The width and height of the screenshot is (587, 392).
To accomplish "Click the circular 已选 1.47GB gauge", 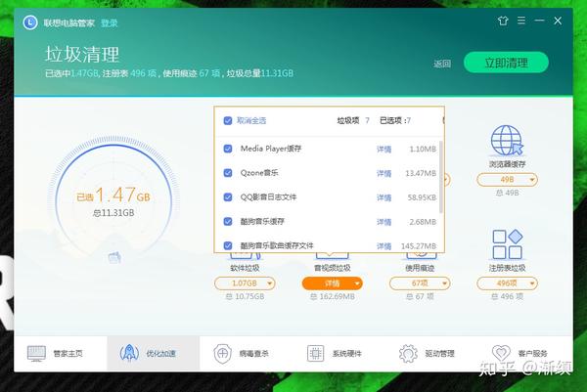I will (113, 202).
